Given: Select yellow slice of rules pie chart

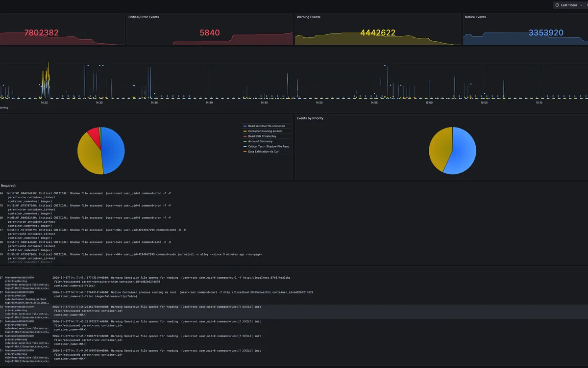Looking at the screenshot, I should click(88, 155).
